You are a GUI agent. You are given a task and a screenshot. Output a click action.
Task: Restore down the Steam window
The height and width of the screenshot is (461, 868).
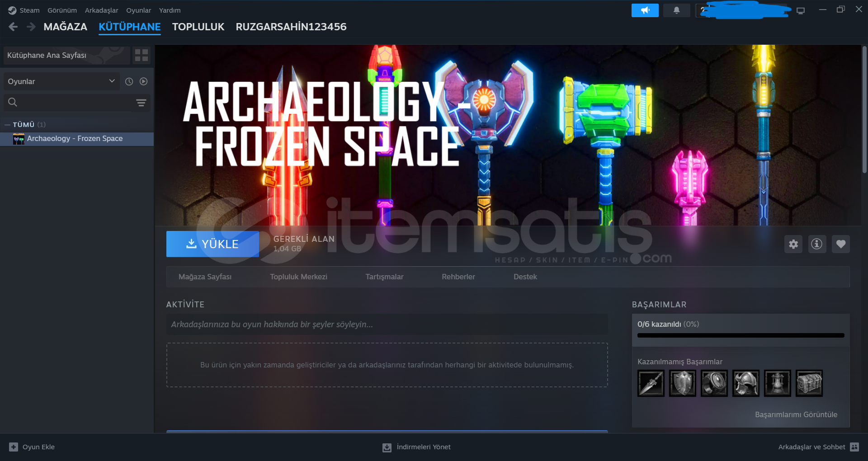[841, 9]
